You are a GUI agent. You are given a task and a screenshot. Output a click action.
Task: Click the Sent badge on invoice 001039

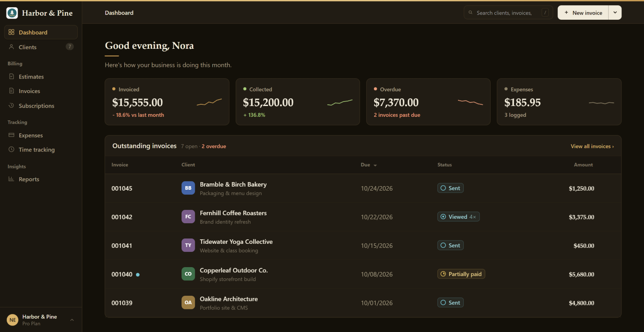pos(450,303)
